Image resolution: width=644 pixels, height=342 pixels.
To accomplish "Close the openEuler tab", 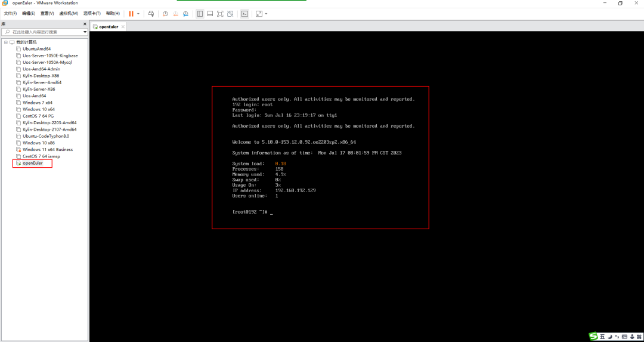I will pyautogui.click(x=123, y=27).
